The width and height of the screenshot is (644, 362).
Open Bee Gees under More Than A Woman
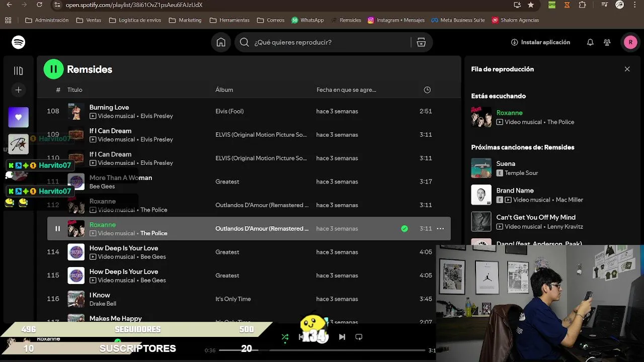point(102,187)
